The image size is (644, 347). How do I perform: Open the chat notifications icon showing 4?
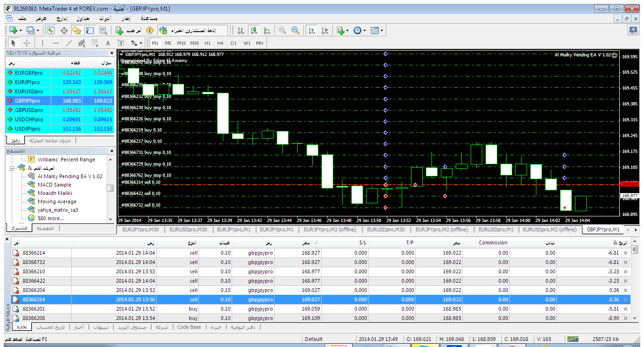[633, 30]
